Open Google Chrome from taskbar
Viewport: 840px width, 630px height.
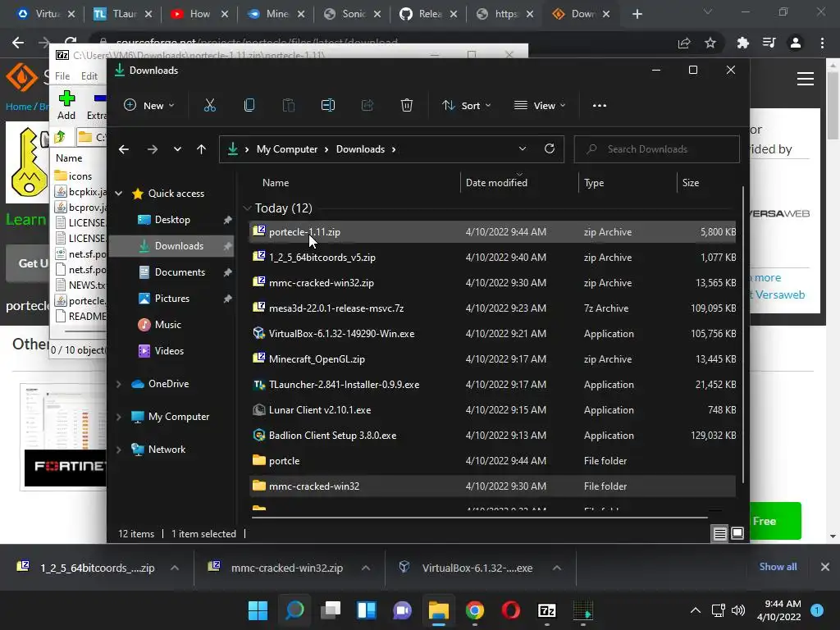475,610
